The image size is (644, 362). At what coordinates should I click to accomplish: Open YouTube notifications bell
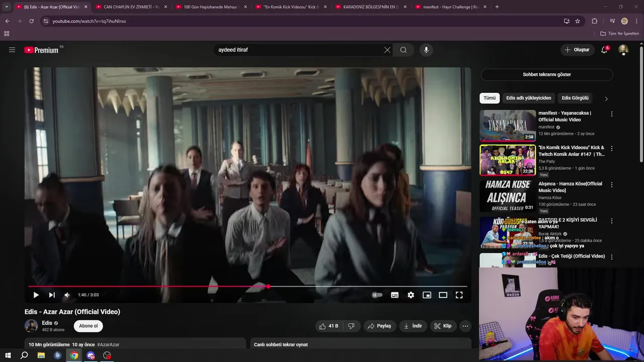pos(604,50)
